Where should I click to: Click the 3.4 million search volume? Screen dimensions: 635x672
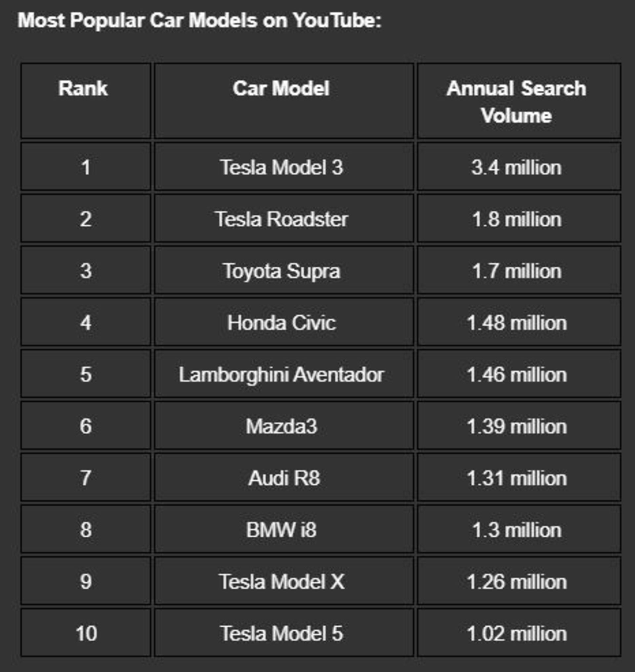[517, 167]
